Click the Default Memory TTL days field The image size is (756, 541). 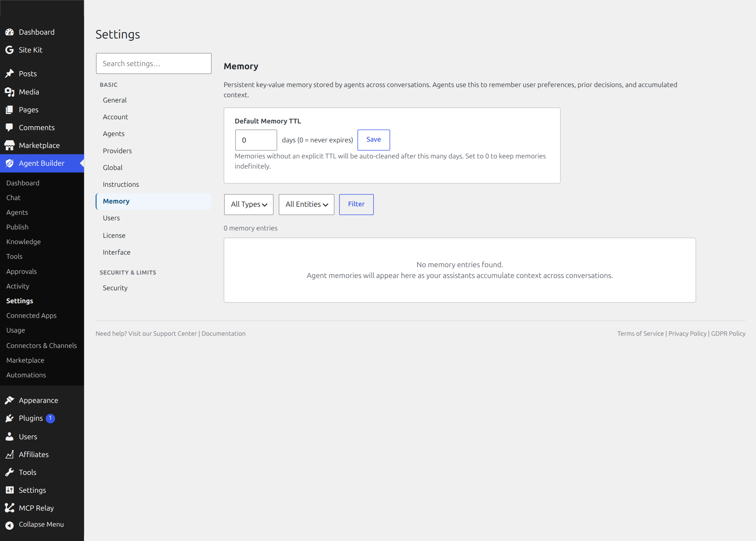pyautogui.click(x=256, y=140)
